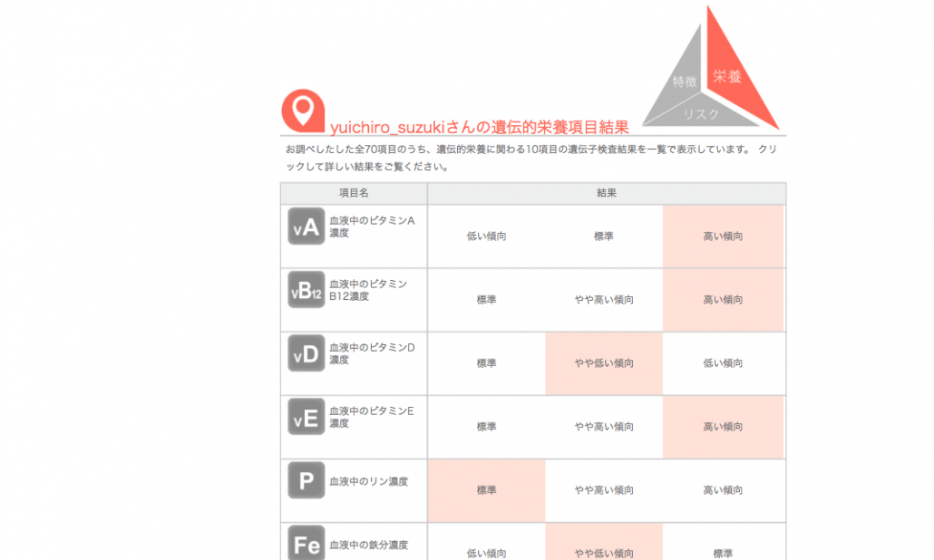Click the orange location pin icon
The width and height of the screenshot is (934, 560).
click(303, 110)
